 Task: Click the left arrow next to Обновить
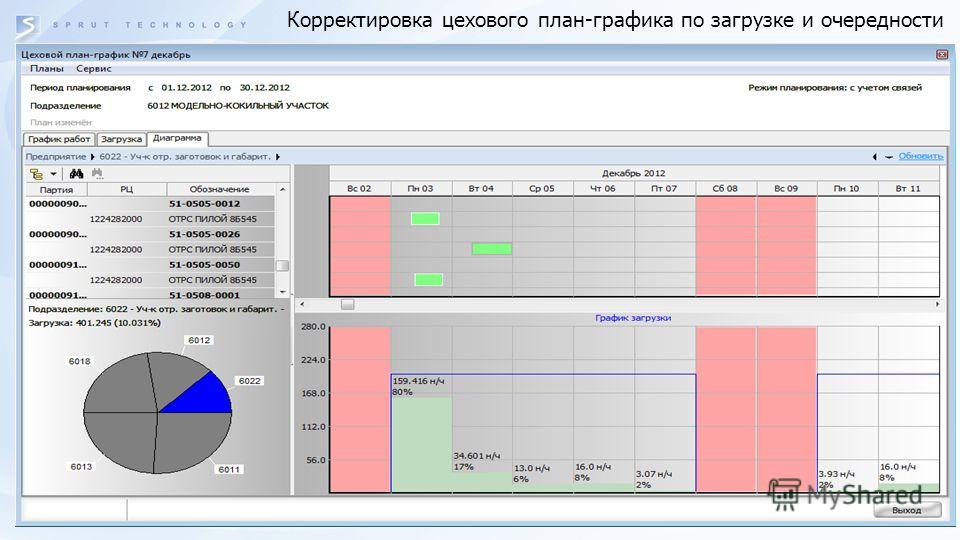point(874,157)
